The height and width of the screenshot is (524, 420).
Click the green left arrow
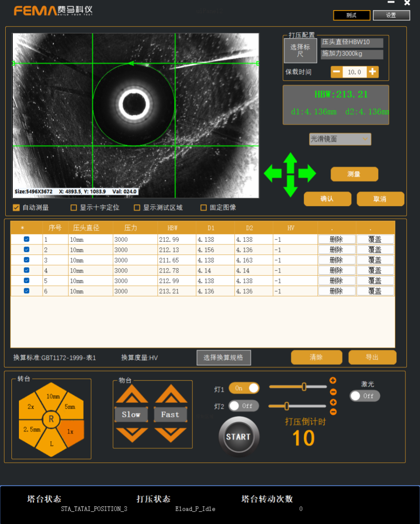coord(273,174)
